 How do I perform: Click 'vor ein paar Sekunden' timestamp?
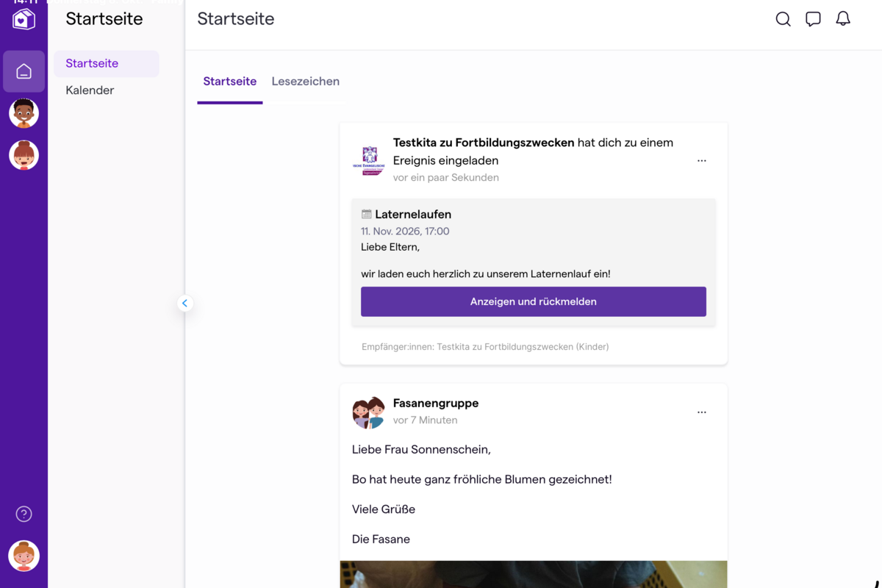click(446, 178)
